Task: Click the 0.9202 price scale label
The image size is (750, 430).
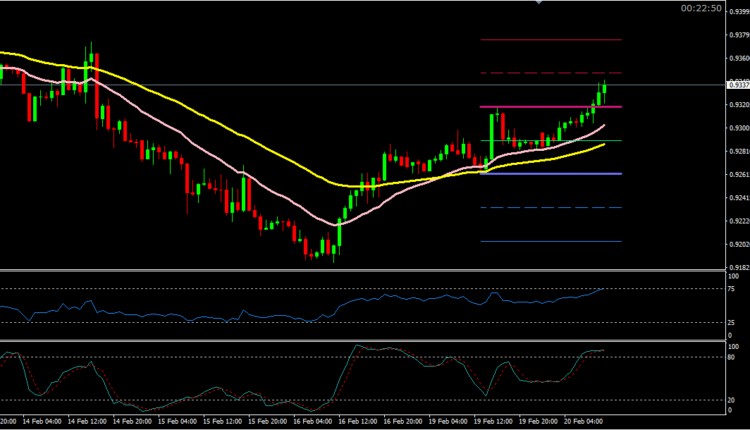Action: tap(736, 244)
